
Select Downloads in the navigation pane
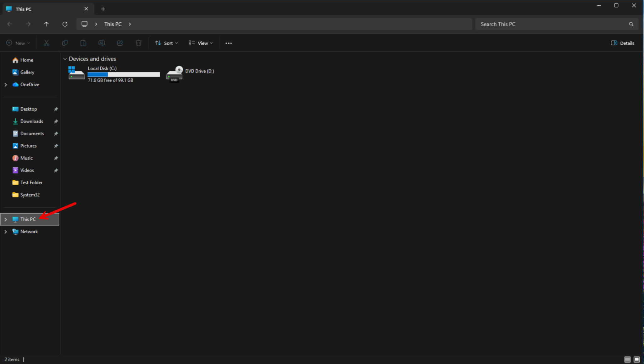click(x=31, y=121)
